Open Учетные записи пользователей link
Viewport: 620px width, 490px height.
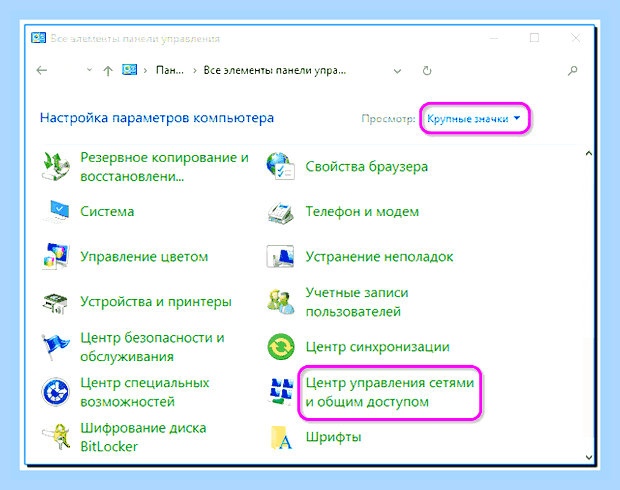coord(357,302)
